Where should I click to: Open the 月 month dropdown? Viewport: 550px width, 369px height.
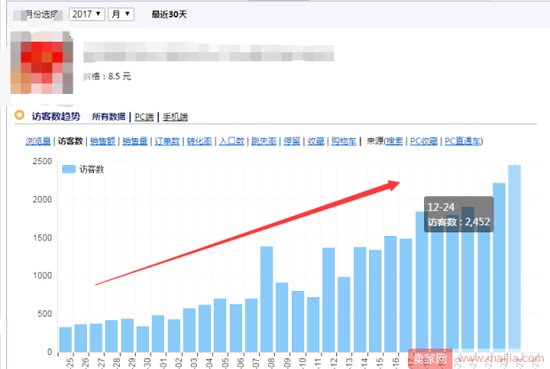[121, 14]
